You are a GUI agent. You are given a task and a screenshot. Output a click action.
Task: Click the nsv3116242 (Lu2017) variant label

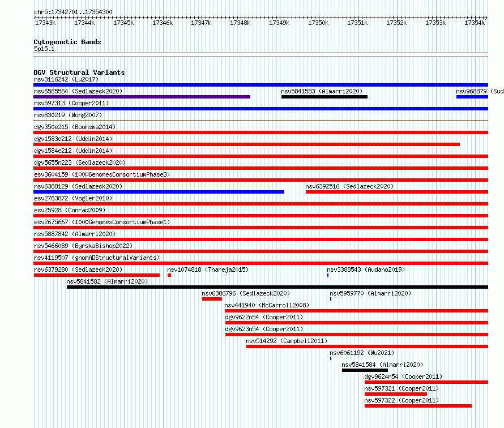66,79
